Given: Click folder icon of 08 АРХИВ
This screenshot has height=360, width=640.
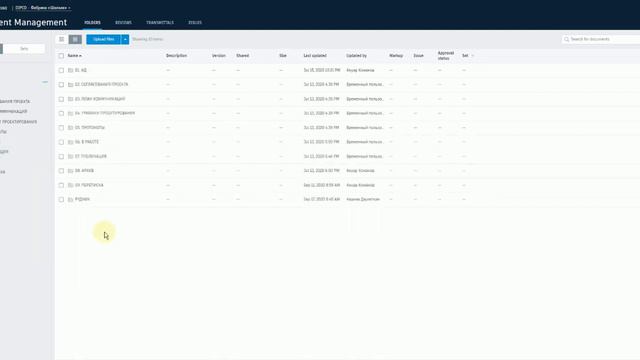Looking at the screenshot, I should point(71,171).
